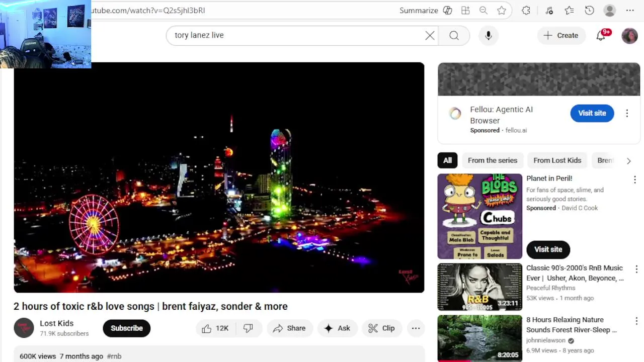Open options menu for Planet in Peril ad
This screenshot has height=362, width=644.
(x=635, y=179)
